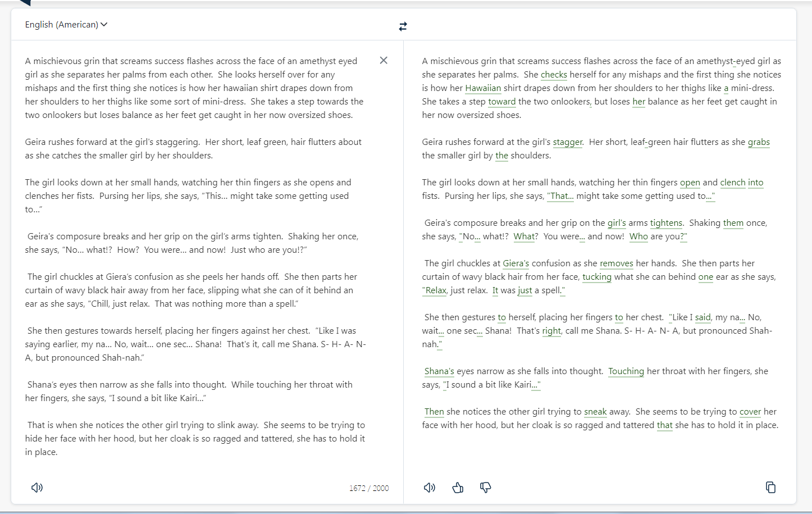Image resolution: width=812 pixels, height=514 pixels.
Task: Copy the improved text to clipboard
Action: pos(770,487)
